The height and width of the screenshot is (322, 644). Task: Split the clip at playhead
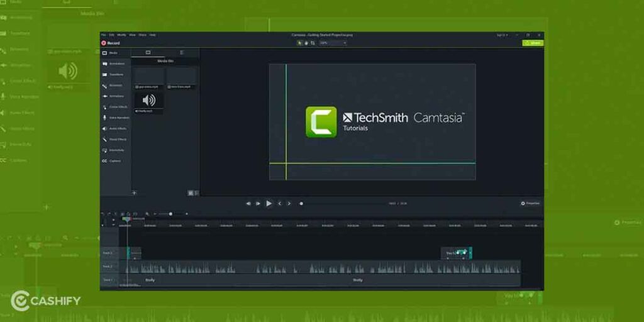pyautogui.click(x=135, y=214)
